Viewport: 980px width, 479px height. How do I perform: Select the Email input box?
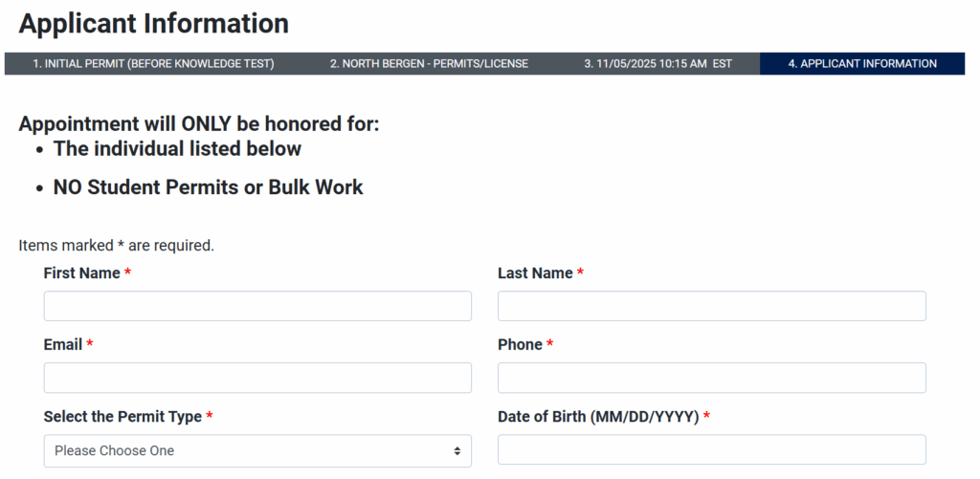pyautogui.click(x=257, y=378)
